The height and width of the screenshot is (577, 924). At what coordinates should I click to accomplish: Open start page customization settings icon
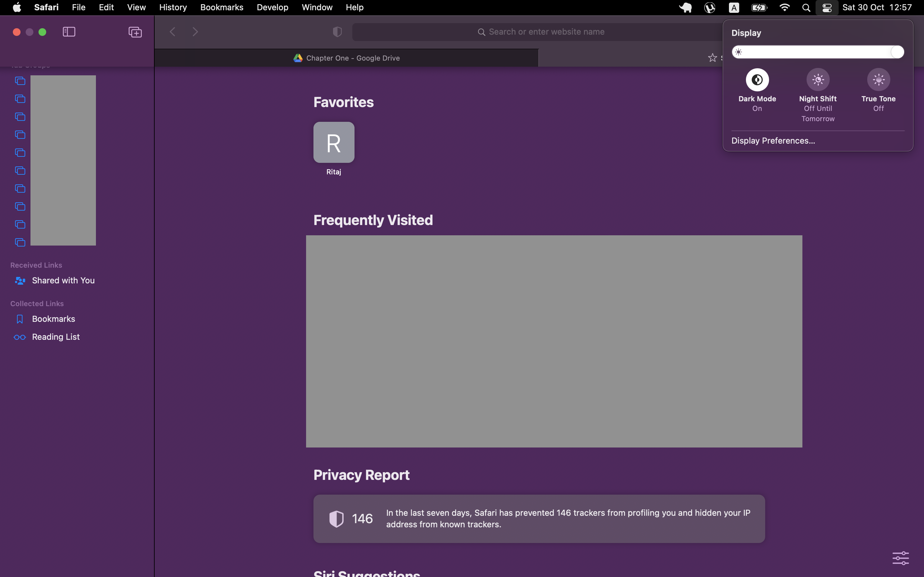pyautogui.click(x=900, y=557)
